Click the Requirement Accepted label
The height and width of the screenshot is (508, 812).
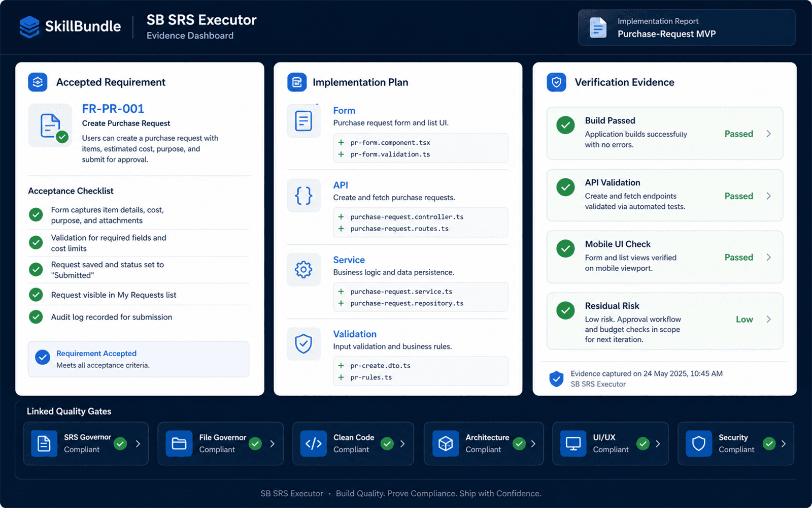click(x=96, y=354)
